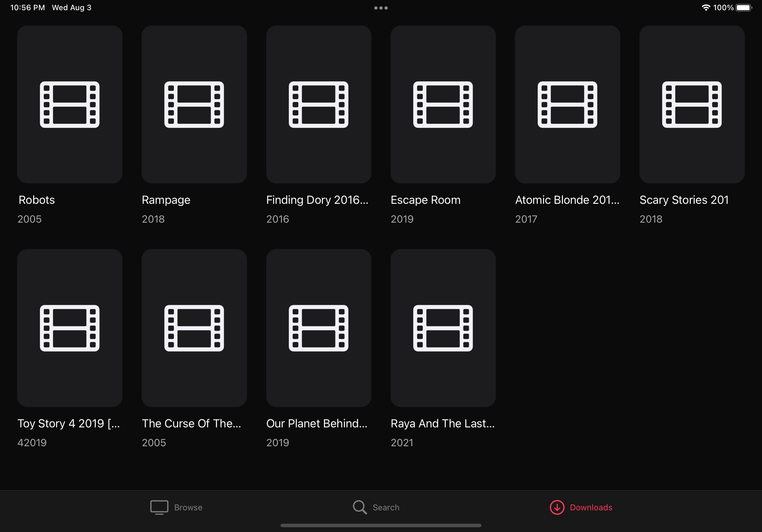
Task: Tap the Rampage film strip icon
Action: pos(194,105)
